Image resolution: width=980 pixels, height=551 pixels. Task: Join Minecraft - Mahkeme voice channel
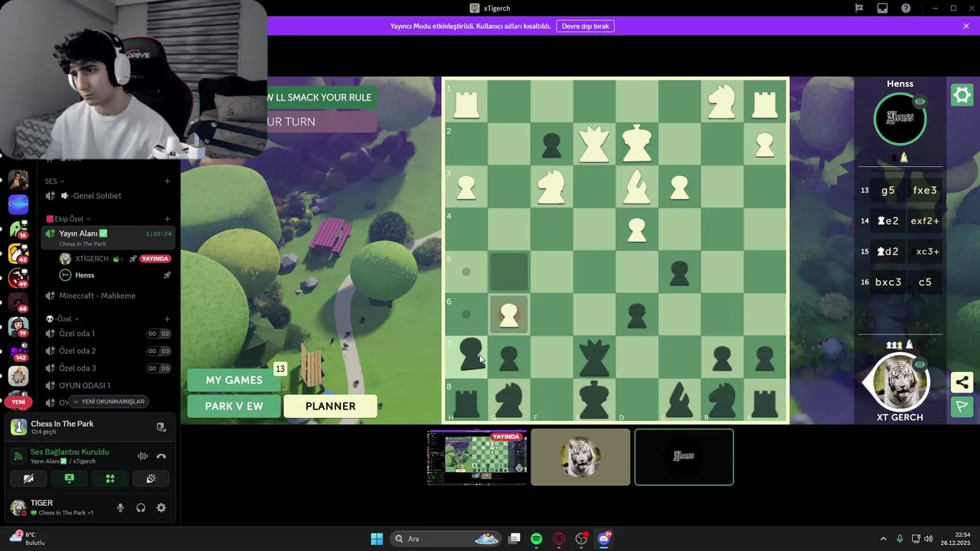(108, 296)
